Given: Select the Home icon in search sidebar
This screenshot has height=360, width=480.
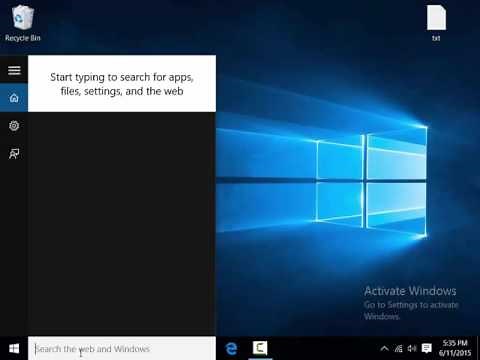Looking at the screenshot, I should pyautogui.click(x=14, y=98).
